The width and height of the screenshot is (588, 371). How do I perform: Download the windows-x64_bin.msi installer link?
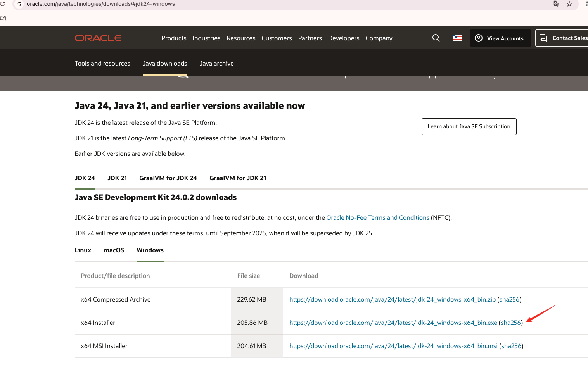[x=393, y=346]
